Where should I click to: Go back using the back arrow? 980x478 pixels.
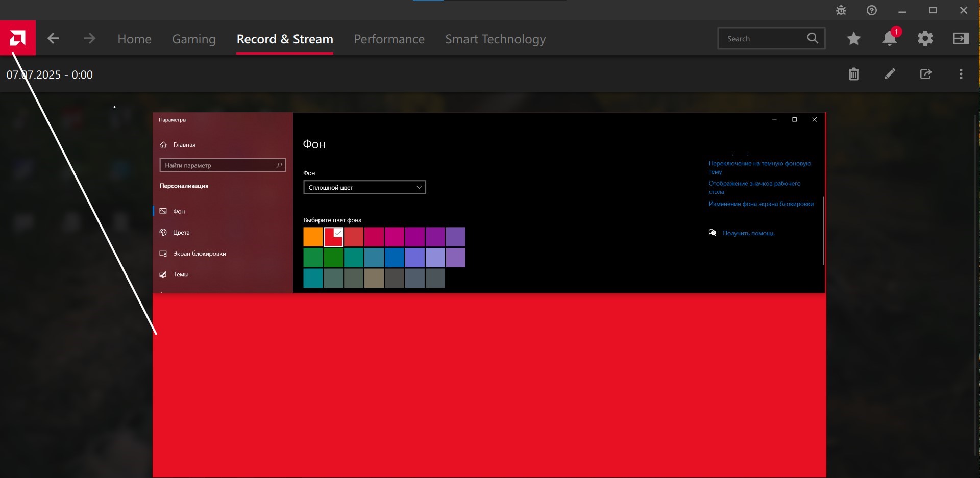click(x=53, y=38)
